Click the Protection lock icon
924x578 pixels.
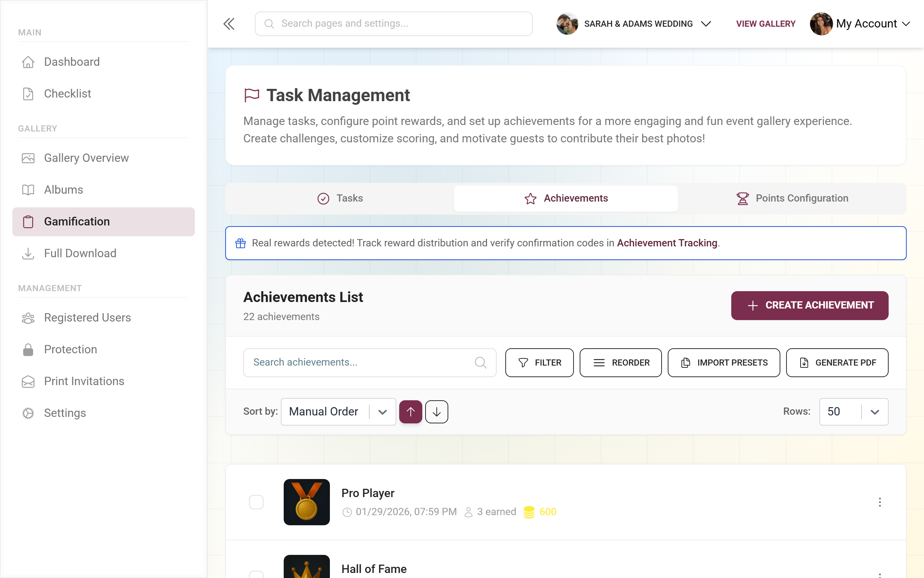28,349
